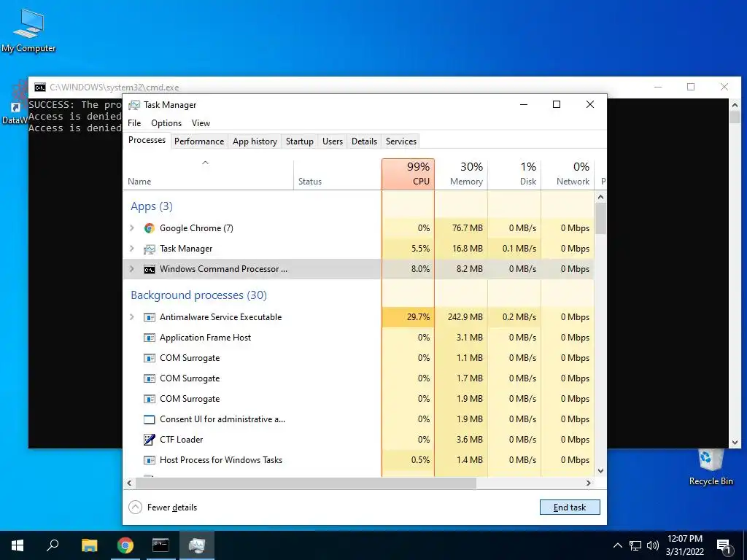This screenshot has width=747, height=560.
Task: Sort processes by Disk column
Action: point(514,174)
